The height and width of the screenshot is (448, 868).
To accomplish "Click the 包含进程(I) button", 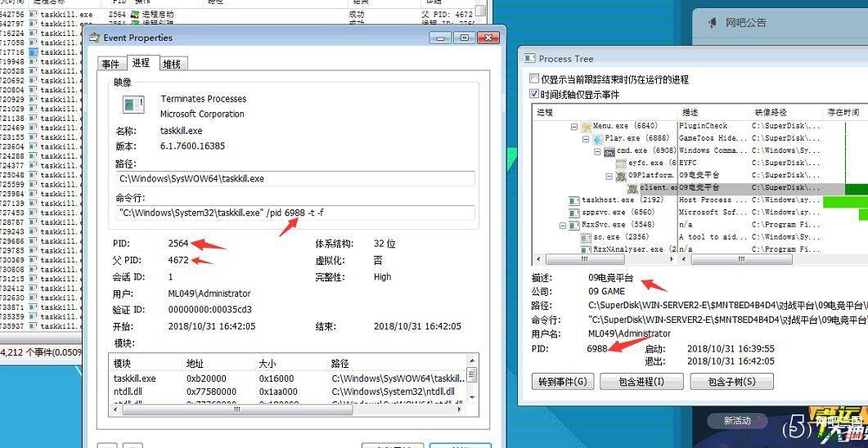I will (641, 382).
